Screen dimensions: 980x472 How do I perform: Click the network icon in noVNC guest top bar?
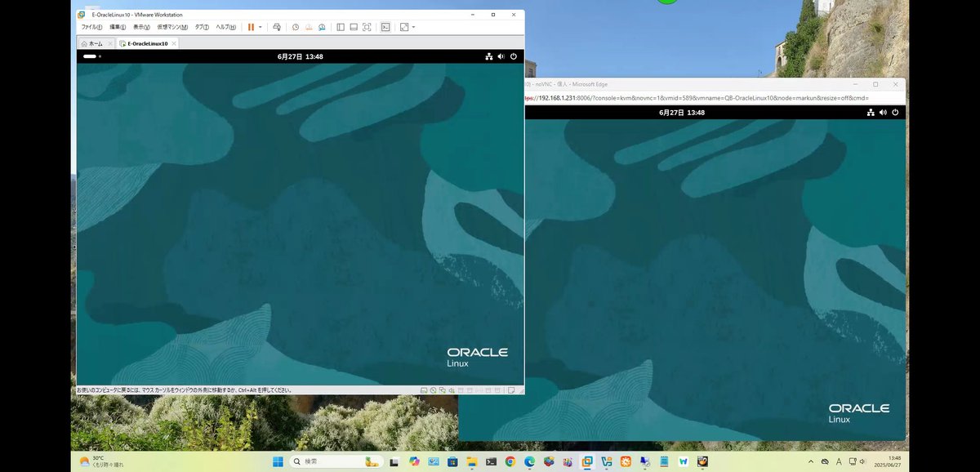(871, 112)
